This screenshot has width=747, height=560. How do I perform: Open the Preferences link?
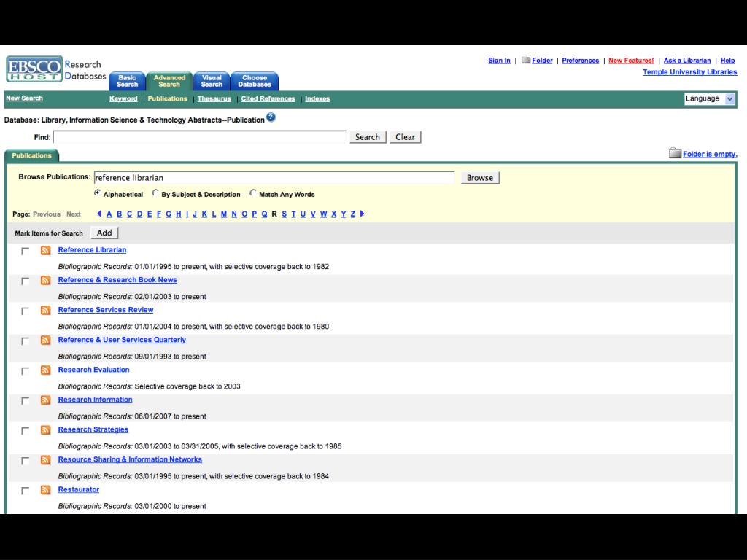[580, 61]
